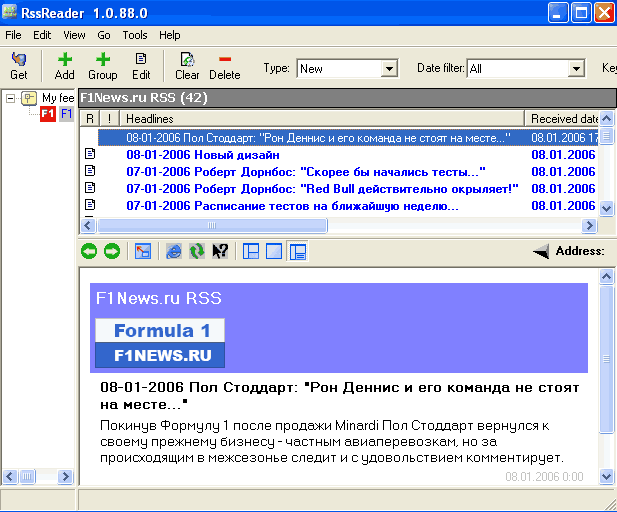The height and width of the screenshot is (512, 617).
Task: Open the Go menu
Action: pos(104,35)
